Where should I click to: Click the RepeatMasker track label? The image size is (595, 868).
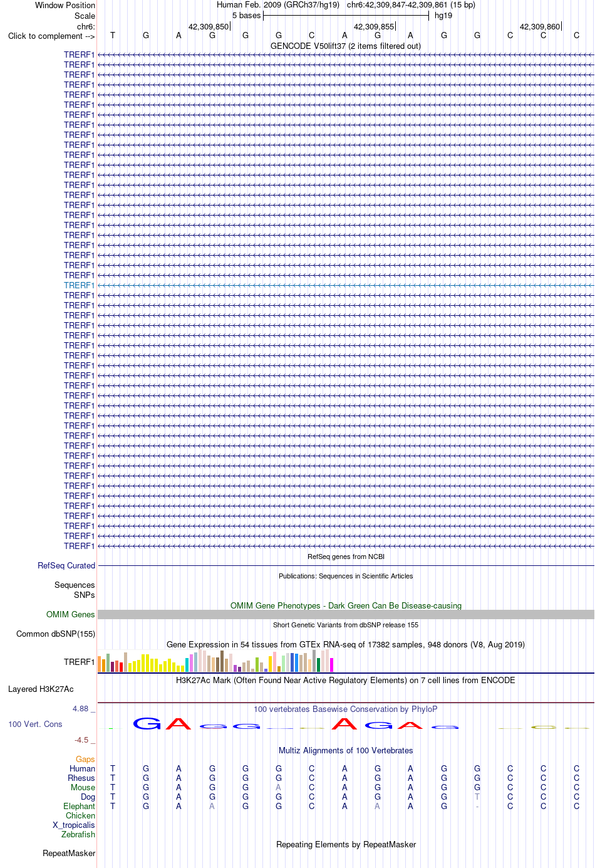69,854
